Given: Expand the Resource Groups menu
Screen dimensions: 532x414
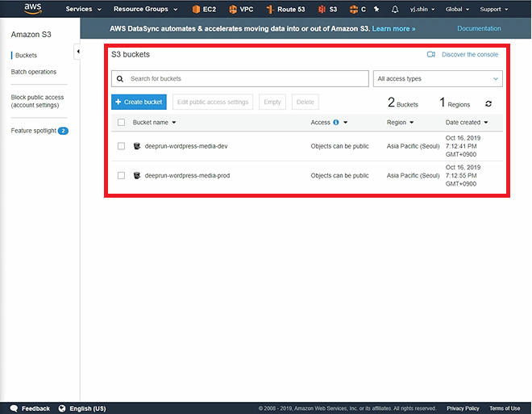Looking at the screenshot, I should point(146,9).
